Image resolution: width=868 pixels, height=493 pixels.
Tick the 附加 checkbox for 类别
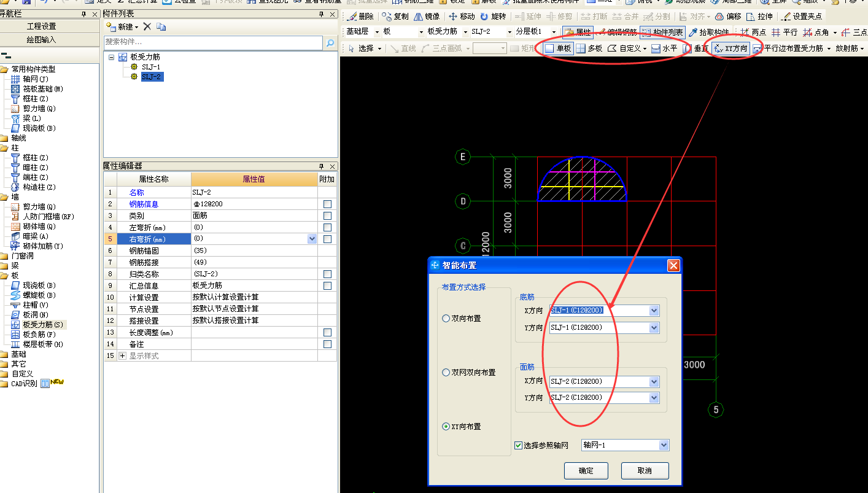[x=327, y=215]
